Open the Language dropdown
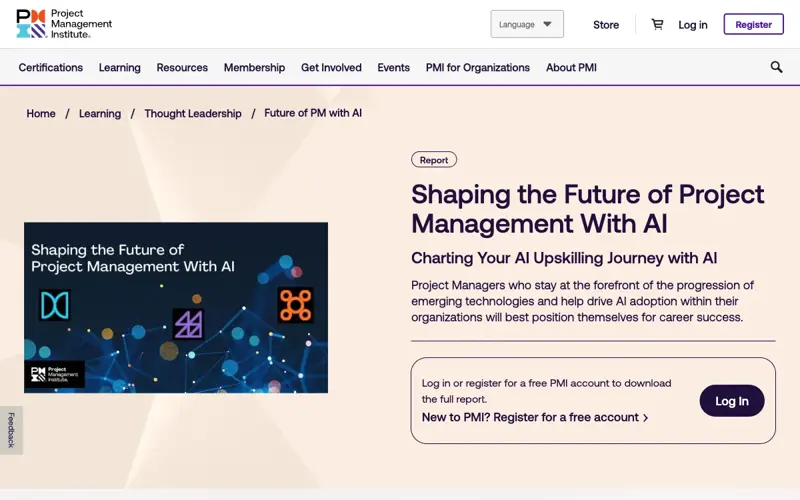Image resolution: width=800 pixels, height=500 pixels. pos(527,24)
